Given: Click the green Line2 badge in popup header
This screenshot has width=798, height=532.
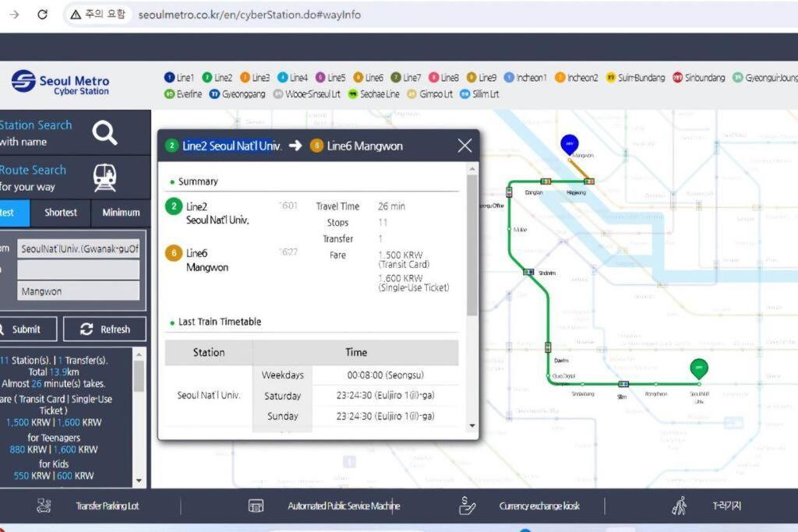Looking at the screenshot, I should click(x=172, y=146).
